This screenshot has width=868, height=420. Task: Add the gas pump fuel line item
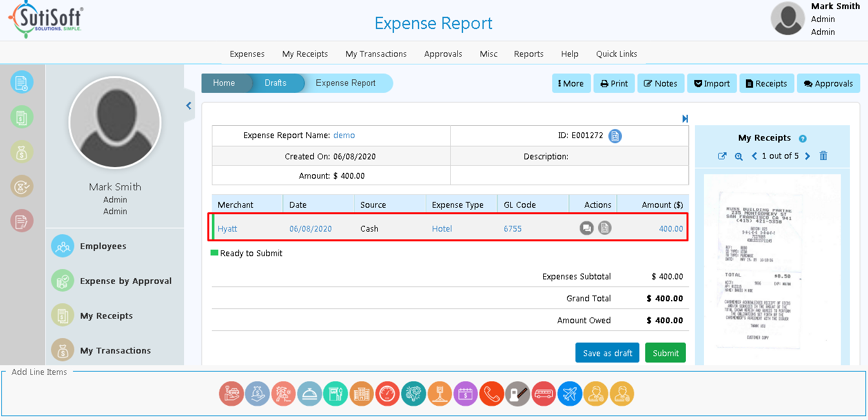pos(335,394)
